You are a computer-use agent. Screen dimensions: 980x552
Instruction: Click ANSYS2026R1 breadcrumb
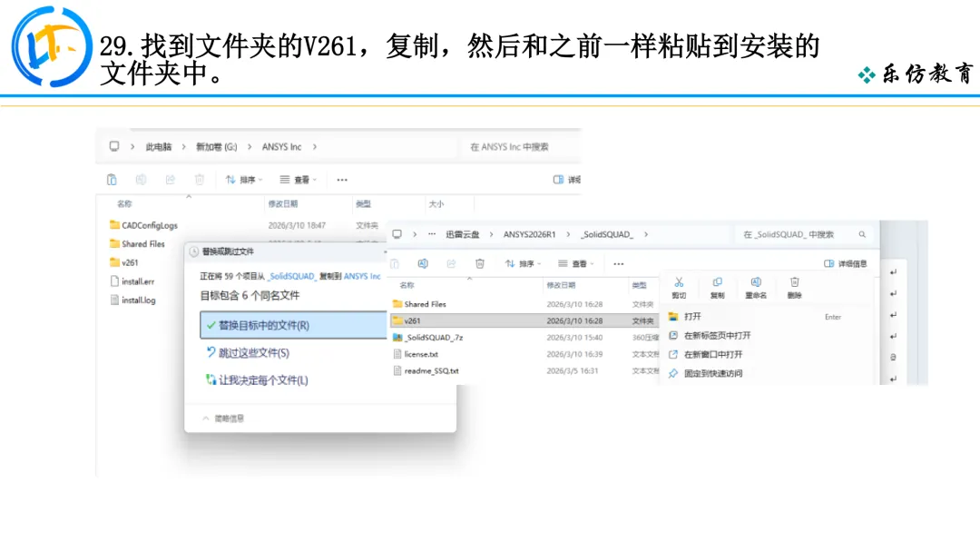coord(529,234)
